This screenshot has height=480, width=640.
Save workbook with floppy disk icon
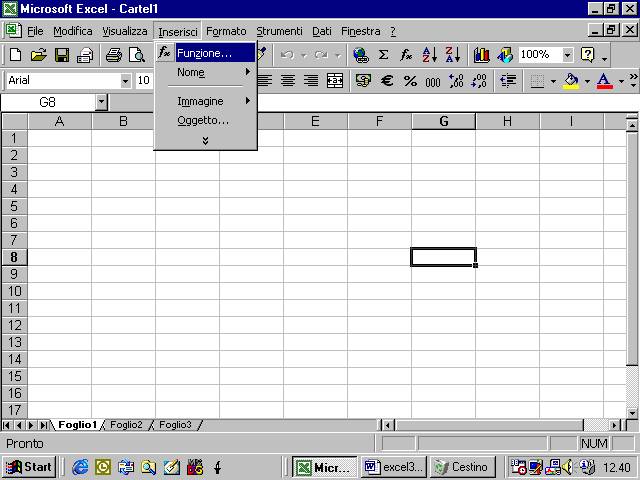(x=62, y=55)
